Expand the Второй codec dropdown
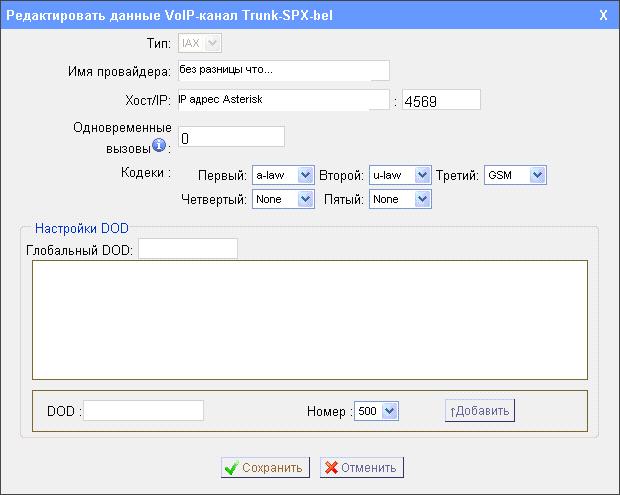 [x=399, y=175]
